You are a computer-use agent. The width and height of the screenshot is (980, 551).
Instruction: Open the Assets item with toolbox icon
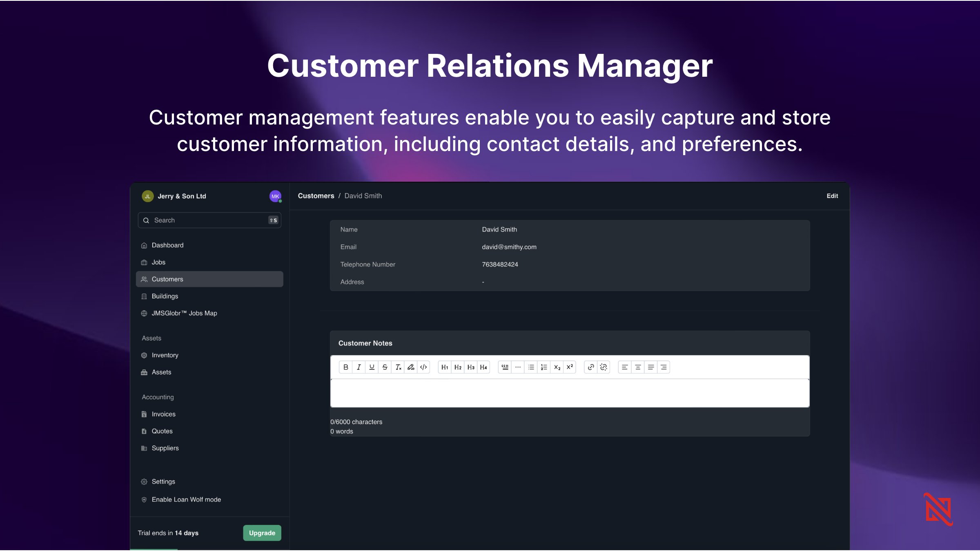click(x=209, y=372)
